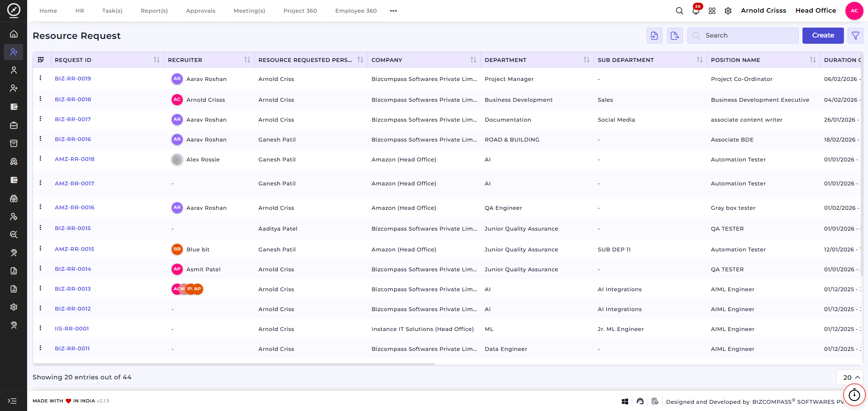
Task: Open the briefcase icon in left sidebar
Action: coord(14,125)
